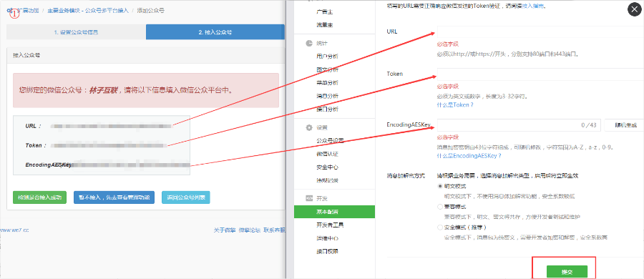The height and width of the screenshot is (279, 644).
Task: Click the 0/43 character counter
Action: click(x=589, y=125)
